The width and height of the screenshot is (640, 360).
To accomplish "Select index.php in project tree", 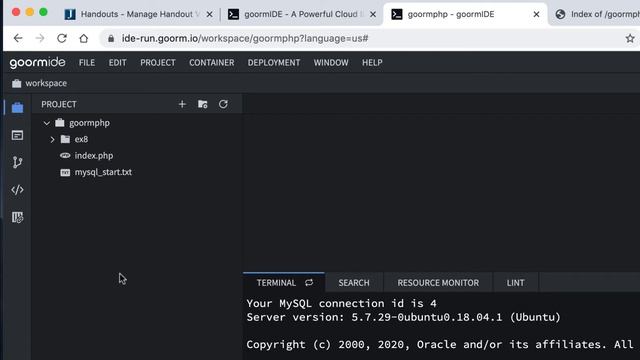I will pyautogui.click(x=93, y=156).
